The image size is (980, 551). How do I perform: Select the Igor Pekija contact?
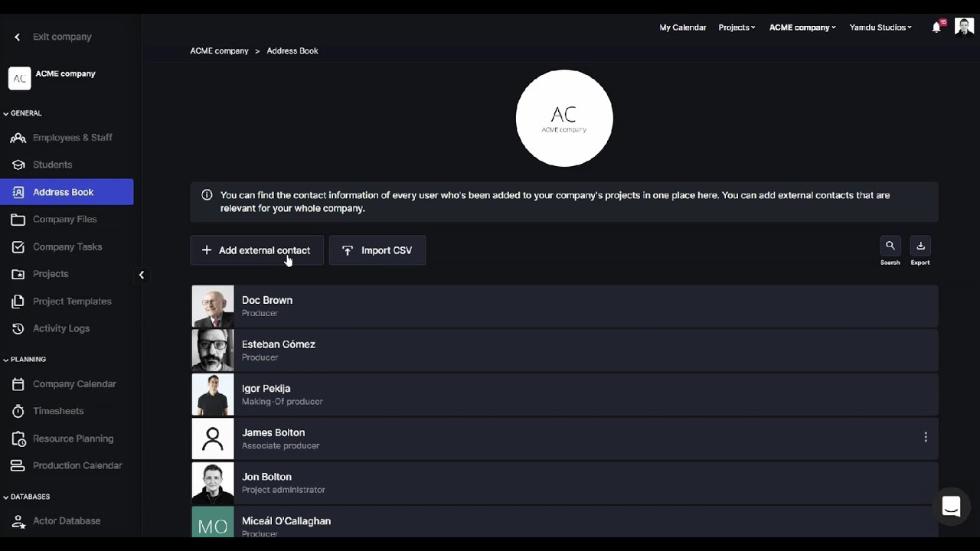pos(564,395)
